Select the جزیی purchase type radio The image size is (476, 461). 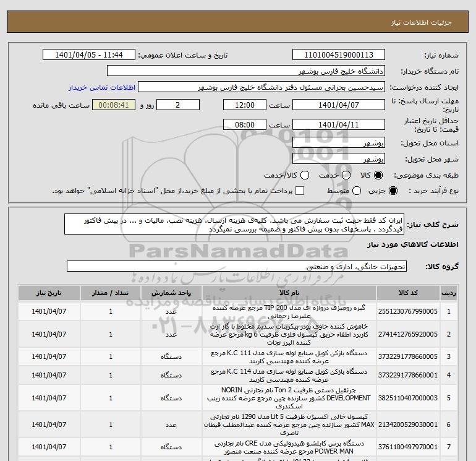(x=393, y=191)
